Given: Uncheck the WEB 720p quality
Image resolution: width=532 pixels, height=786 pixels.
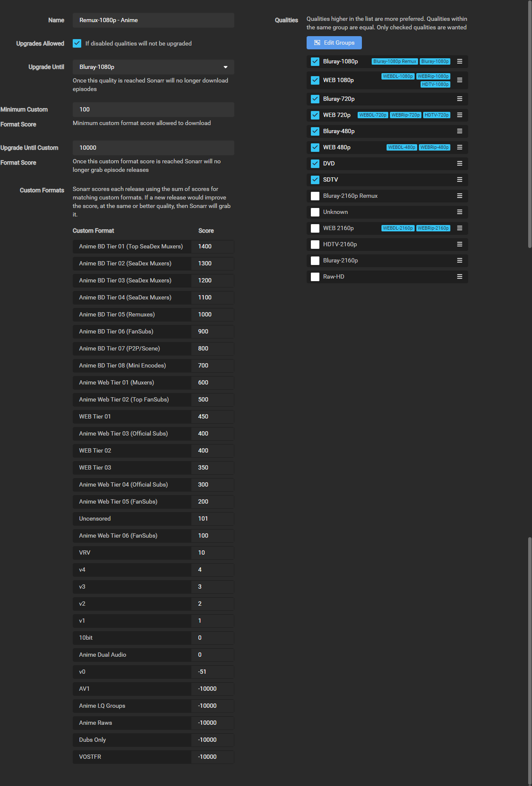Looking at the screenshot, I should [x=315, y=115].
